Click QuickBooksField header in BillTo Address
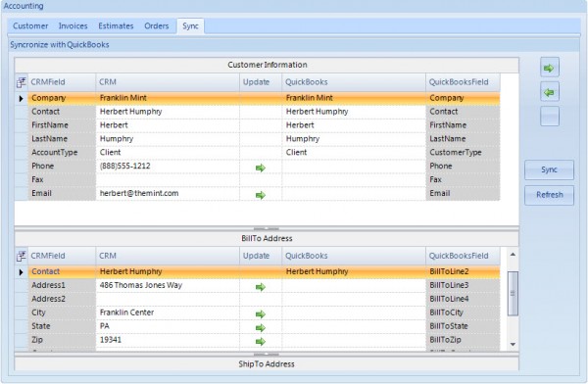This screenshot has height=384, width=588. pyautogui.click(x=463, y=256)
